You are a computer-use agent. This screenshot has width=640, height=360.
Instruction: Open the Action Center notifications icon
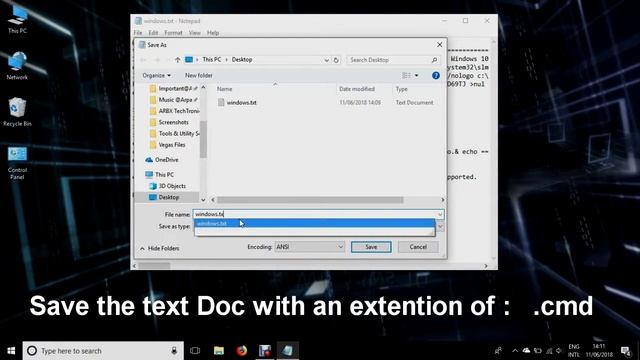[x=626, y=351]
